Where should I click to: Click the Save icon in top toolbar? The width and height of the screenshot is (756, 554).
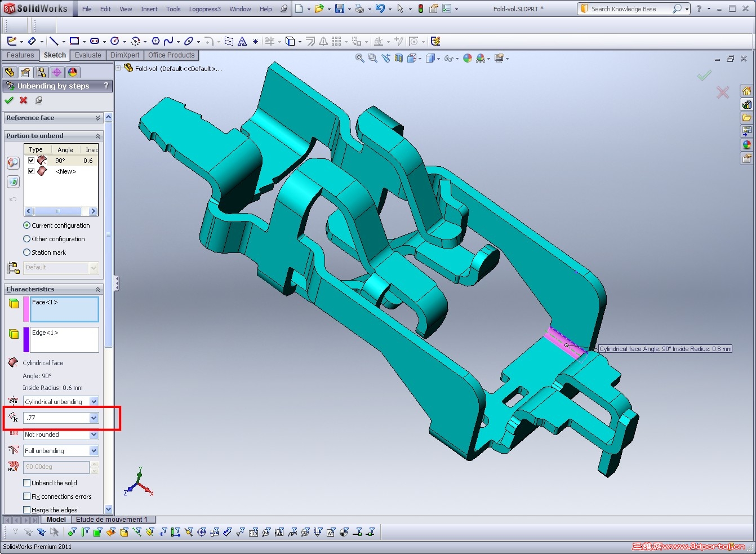pos(340,8)
